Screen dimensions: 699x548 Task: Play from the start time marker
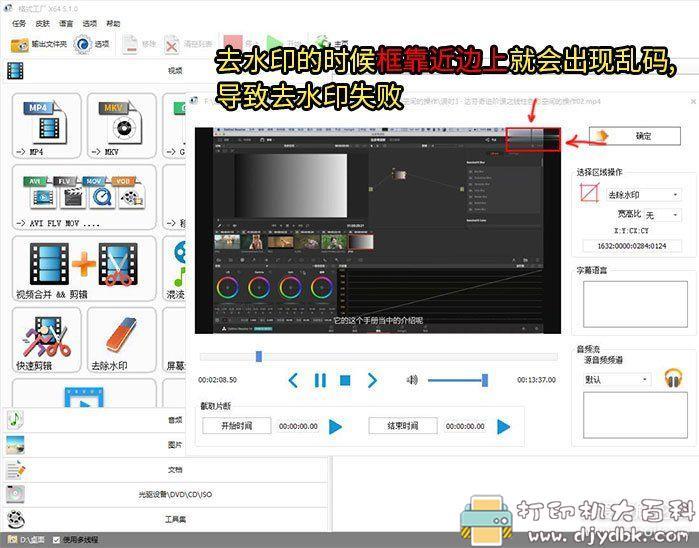coord(335,427)
